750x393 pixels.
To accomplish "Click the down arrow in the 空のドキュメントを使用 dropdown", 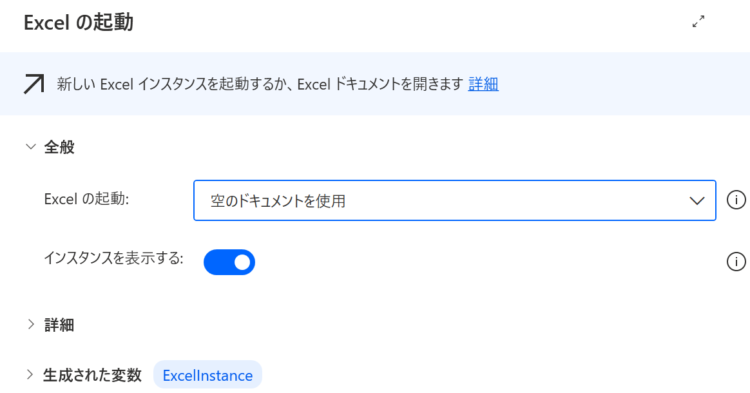I will pos(696,201).
